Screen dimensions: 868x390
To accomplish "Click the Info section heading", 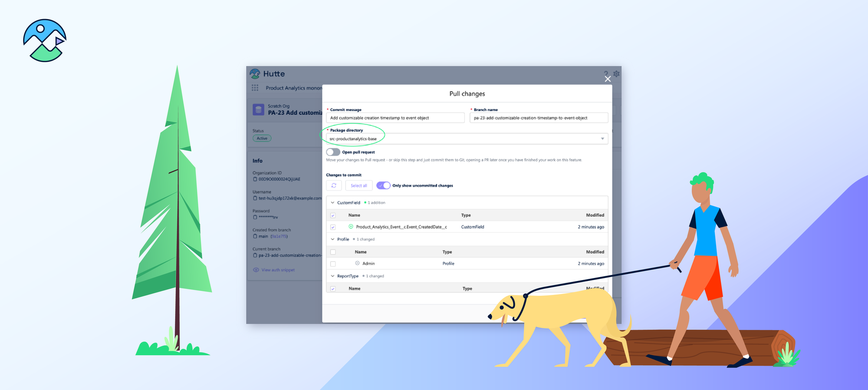I will 257,161.
